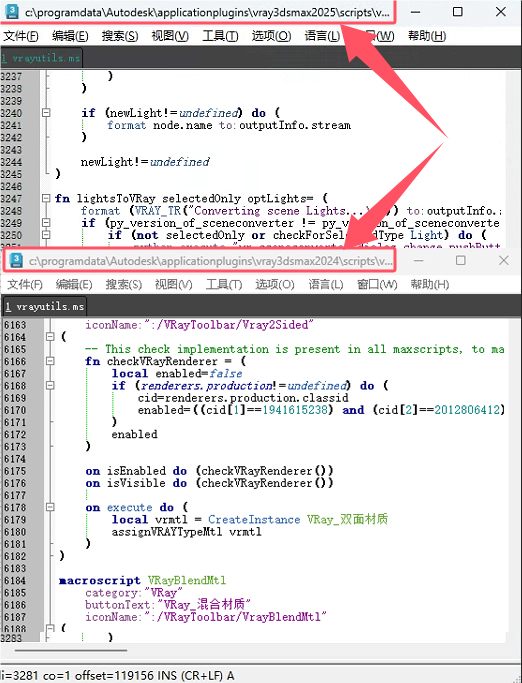Click the 'on isEnabled do' code line
The width and height of the screenshot is (522, 683).
(x=210, y=471)
